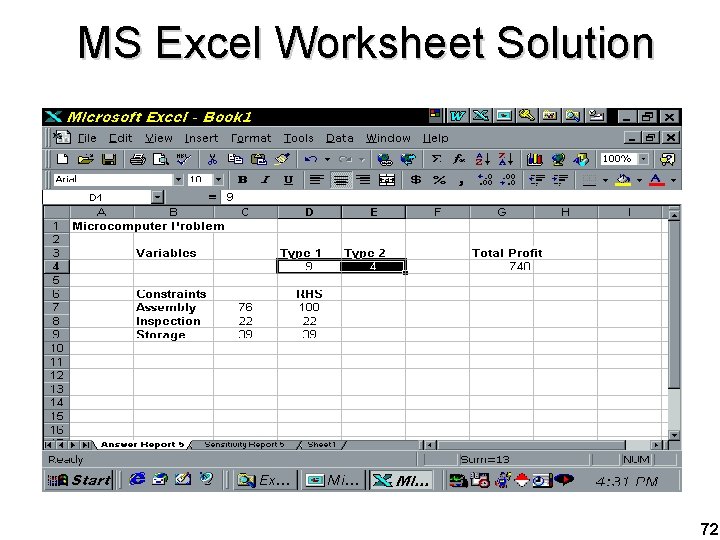This screenshot has height=540, width=720.
Task: Launch the Chart Wizard icon
Action: 534,159
